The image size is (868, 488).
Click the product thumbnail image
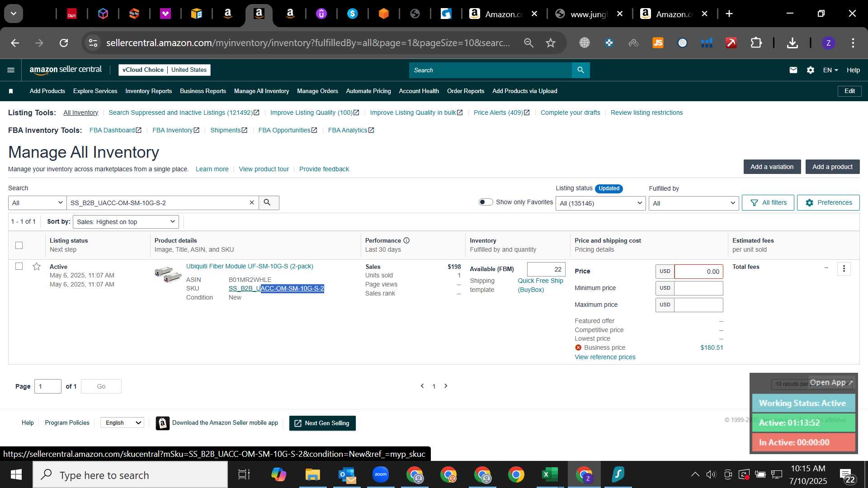click(168, 274)
